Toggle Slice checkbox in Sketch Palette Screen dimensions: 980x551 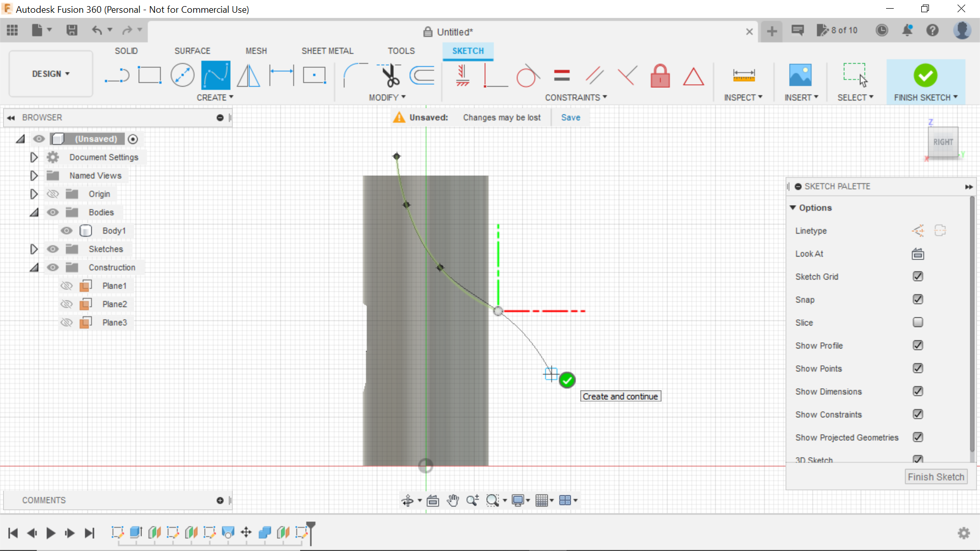pyautogui.click(x=917, y=322)
